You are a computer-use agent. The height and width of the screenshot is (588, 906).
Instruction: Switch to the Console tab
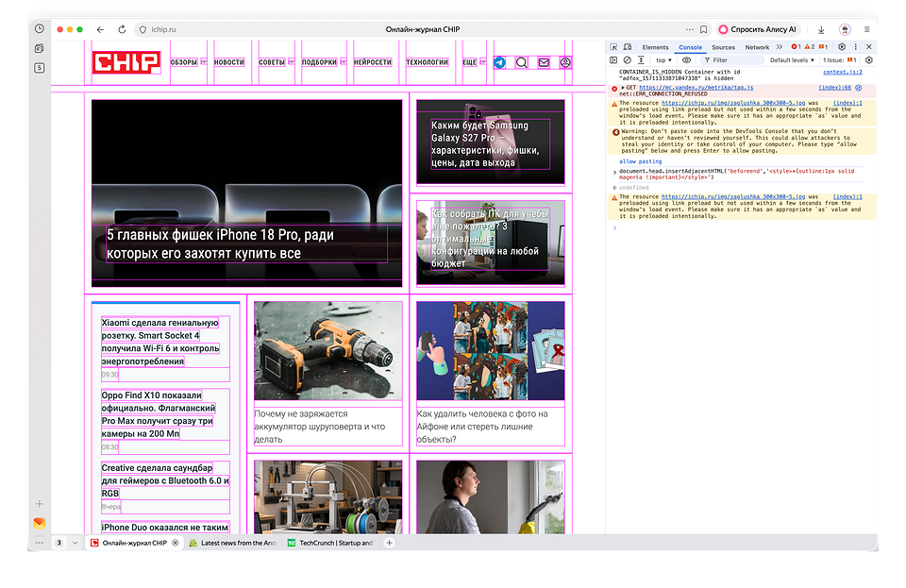[691, 47]
